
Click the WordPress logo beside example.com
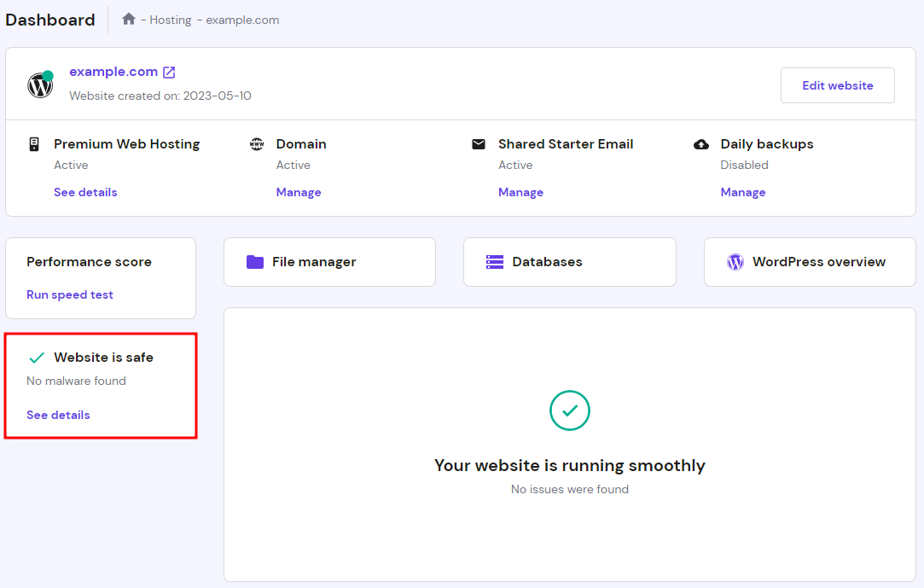coord(39,84)
